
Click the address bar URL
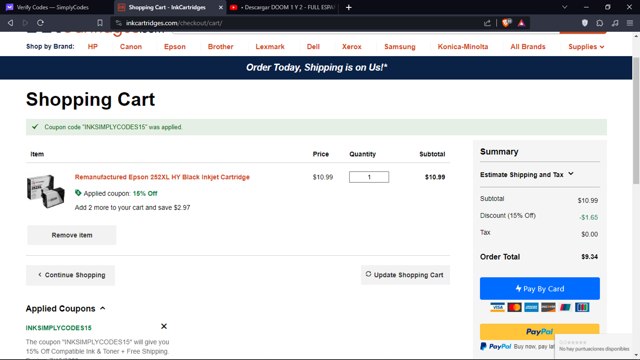174,23
